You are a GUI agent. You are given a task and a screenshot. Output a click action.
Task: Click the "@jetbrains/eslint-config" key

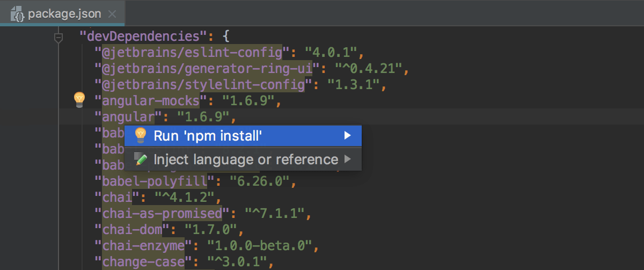193,53
